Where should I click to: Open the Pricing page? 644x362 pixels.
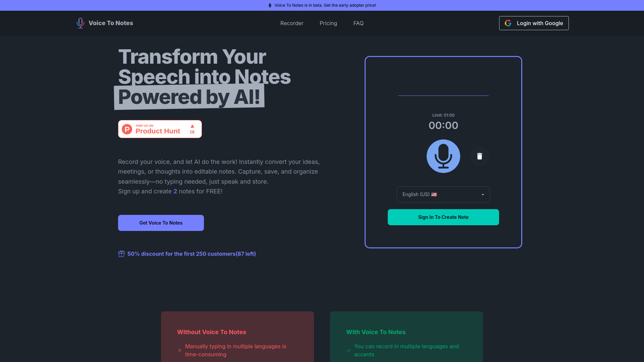click(x=328, y=23)
